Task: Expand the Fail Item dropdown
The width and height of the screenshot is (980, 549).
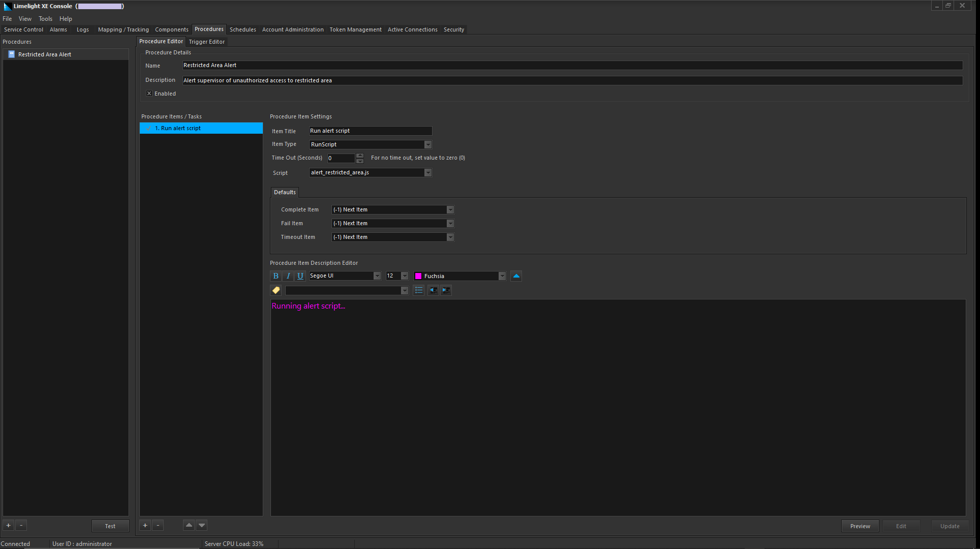Action: pyautogui.click(x=450, y=224)
